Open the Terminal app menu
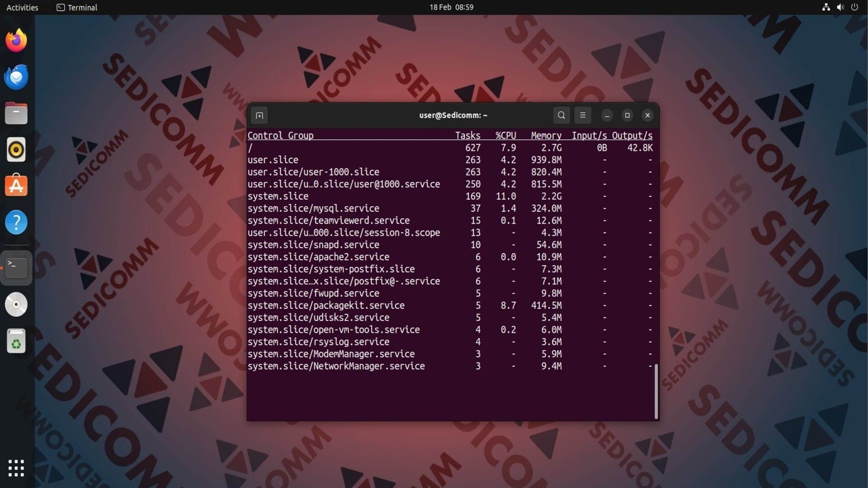The height and width of the screenshot is (488, 868). tap(77, 7)
